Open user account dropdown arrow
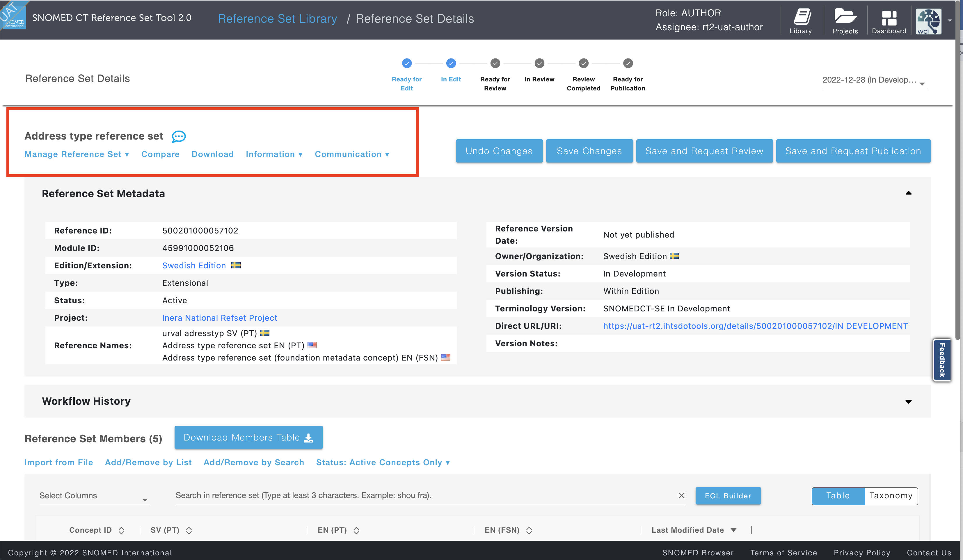This screenshot has width=963, height=560. 950,21
